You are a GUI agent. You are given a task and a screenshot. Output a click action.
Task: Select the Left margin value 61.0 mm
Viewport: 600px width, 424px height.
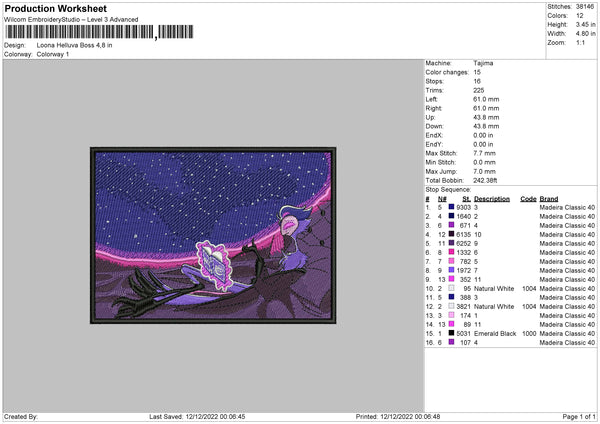coord(486,99)
